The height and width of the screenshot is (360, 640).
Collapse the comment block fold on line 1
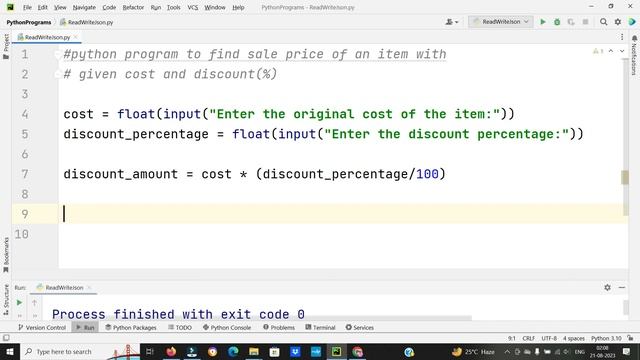(x=58, y=54)
